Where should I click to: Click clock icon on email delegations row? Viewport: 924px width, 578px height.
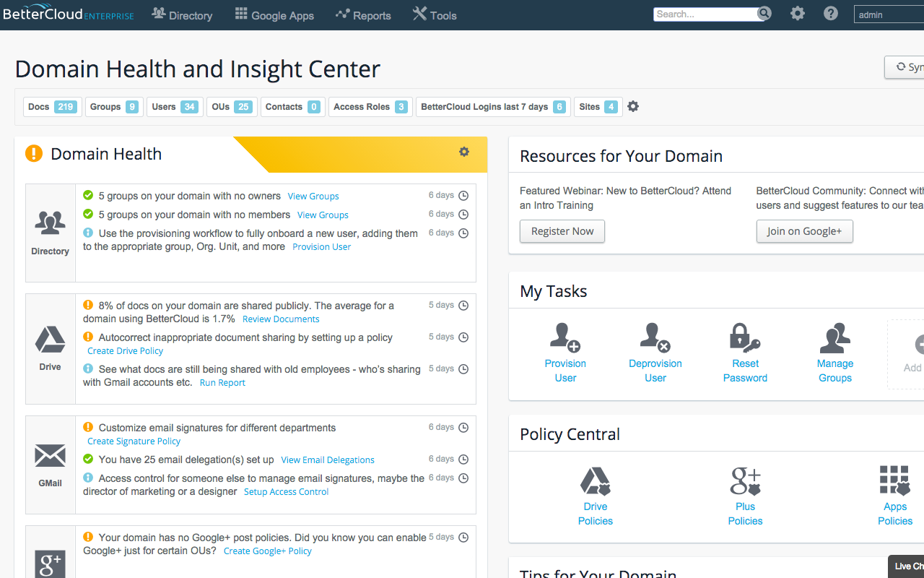click(x=463, y=460)
